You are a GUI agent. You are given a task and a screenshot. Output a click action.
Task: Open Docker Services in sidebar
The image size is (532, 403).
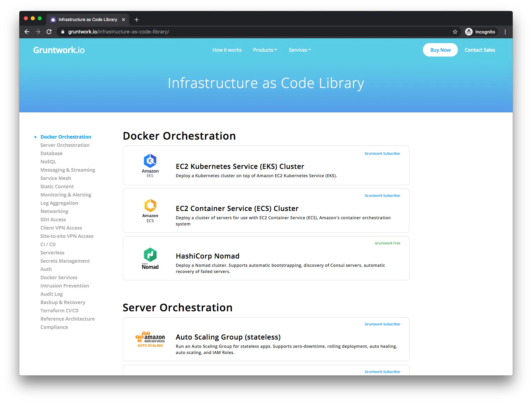coord(59,278)
